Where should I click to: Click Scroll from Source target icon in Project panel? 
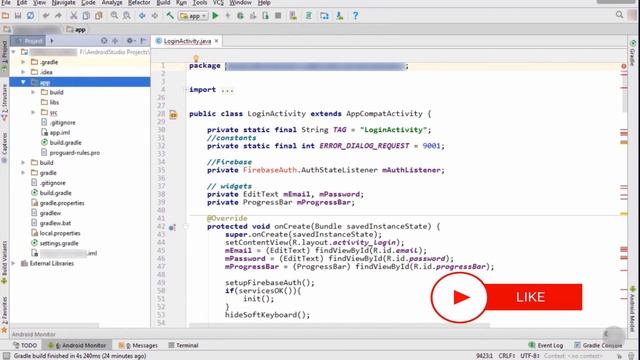104,41
